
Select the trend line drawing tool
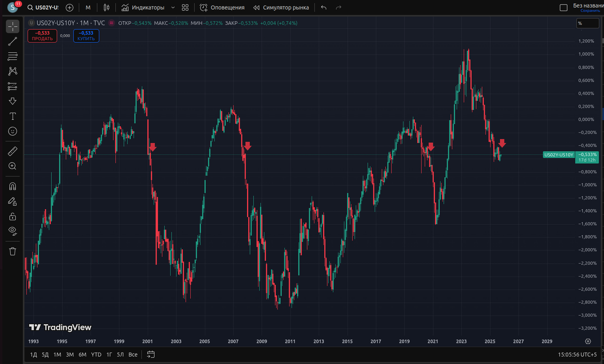(x=13, y=41)
